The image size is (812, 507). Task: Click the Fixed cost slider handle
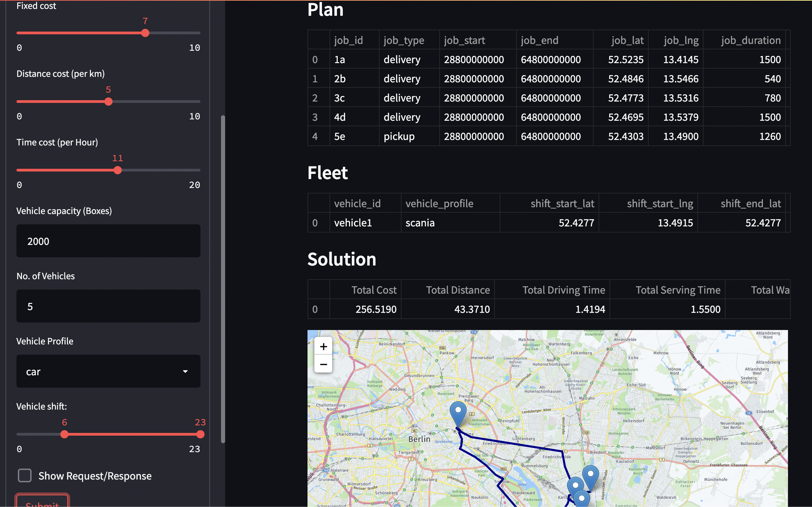[145, 33]
